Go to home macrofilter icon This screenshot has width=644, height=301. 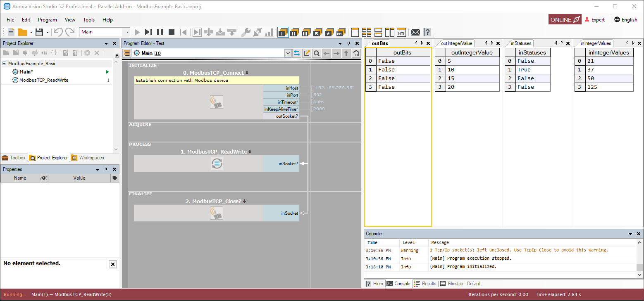356,53
